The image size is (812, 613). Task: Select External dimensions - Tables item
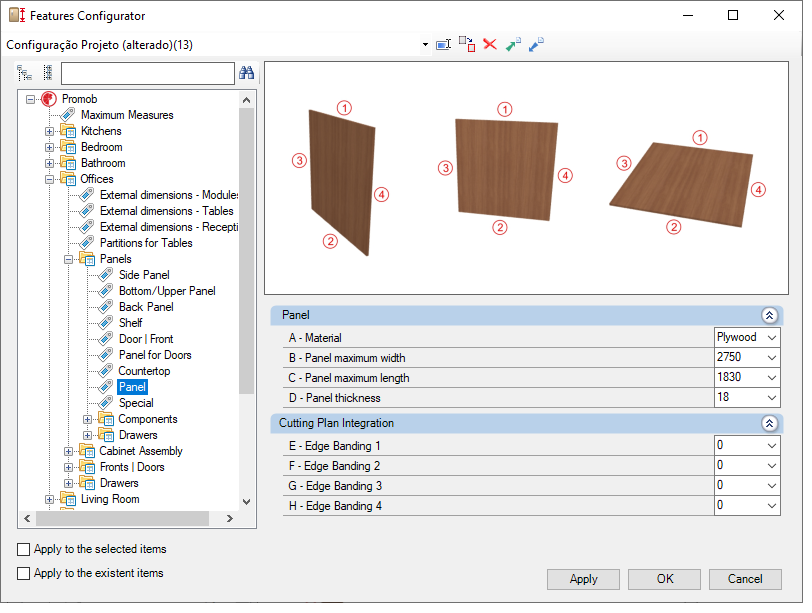(166, 211)
